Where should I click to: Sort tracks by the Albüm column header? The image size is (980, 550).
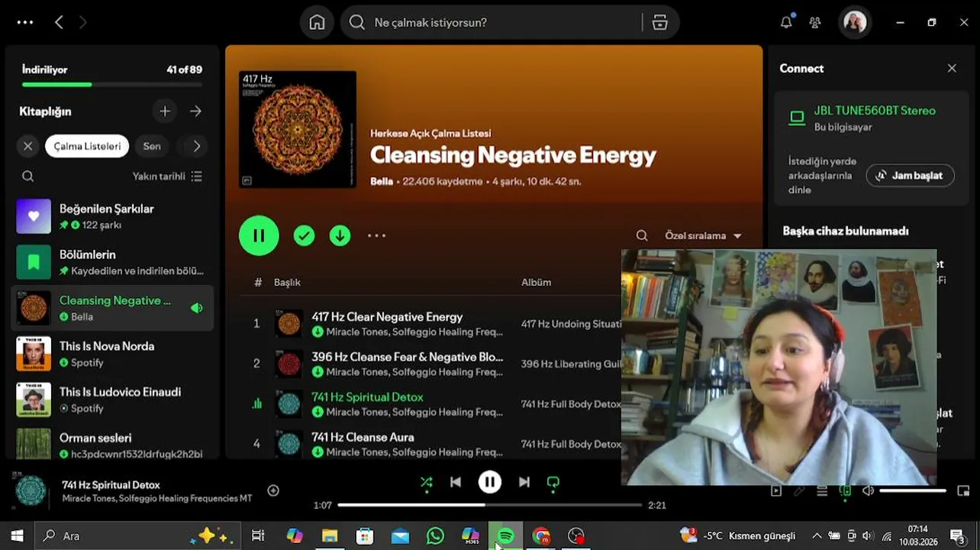tap(536, 282)
